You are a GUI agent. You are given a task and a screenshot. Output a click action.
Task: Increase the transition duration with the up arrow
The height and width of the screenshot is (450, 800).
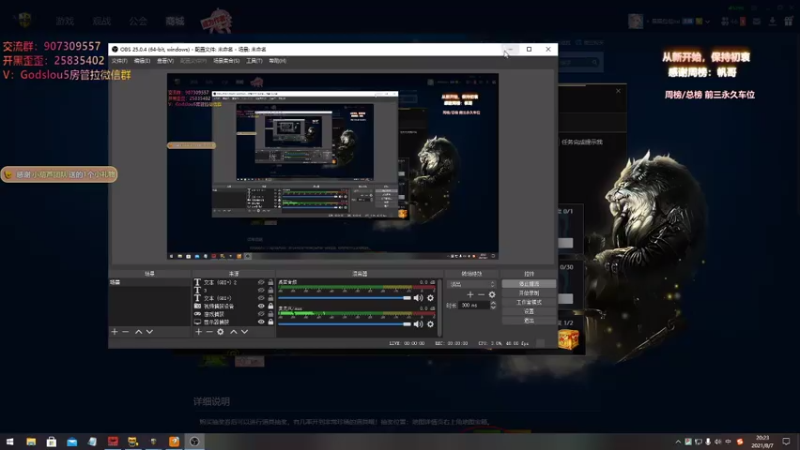tap(493, 303)
